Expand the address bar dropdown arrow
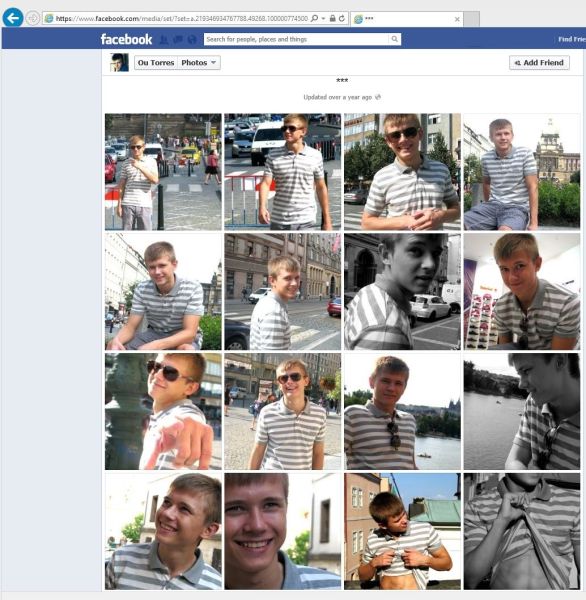 click(x=323, y=18)
